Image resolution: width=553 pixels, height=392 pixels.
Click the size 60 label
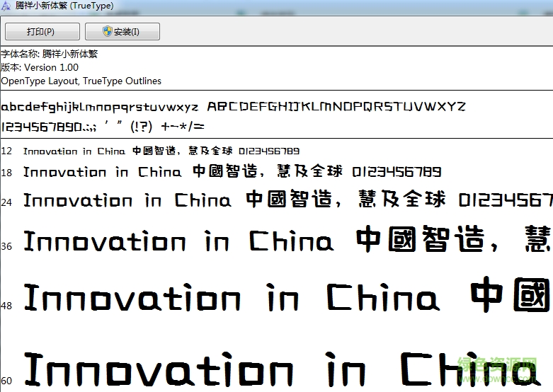coord(6,381)
